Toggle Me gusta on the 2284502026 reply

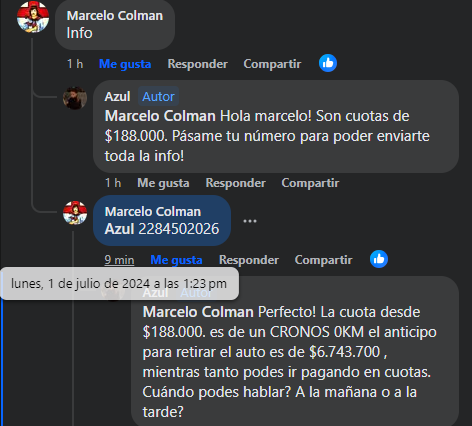[x=176, y=260]
